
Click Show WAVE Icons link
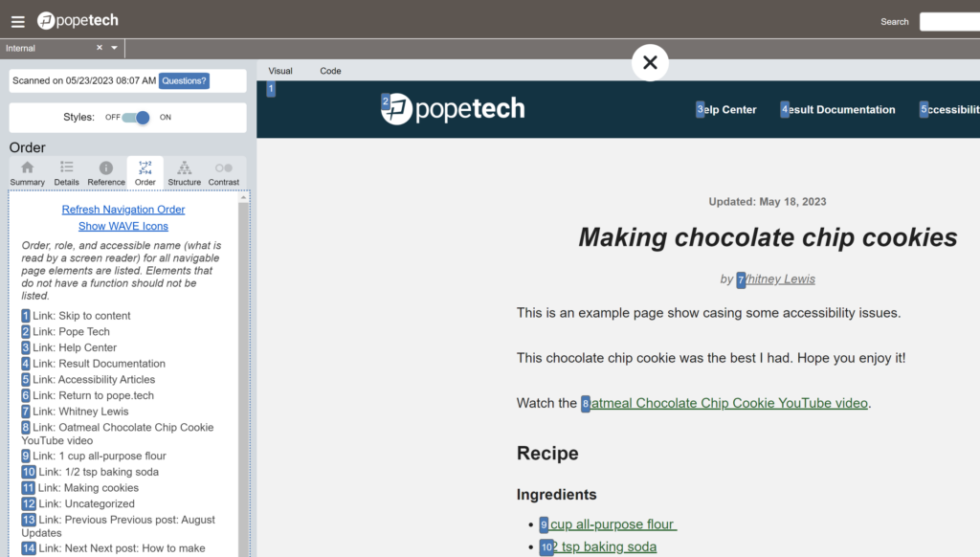(123, 226)
